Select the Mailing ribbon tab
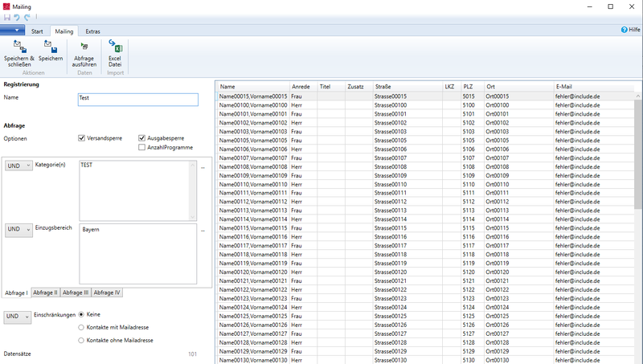The width and height of the screenshot is (643, 364). 64,31
